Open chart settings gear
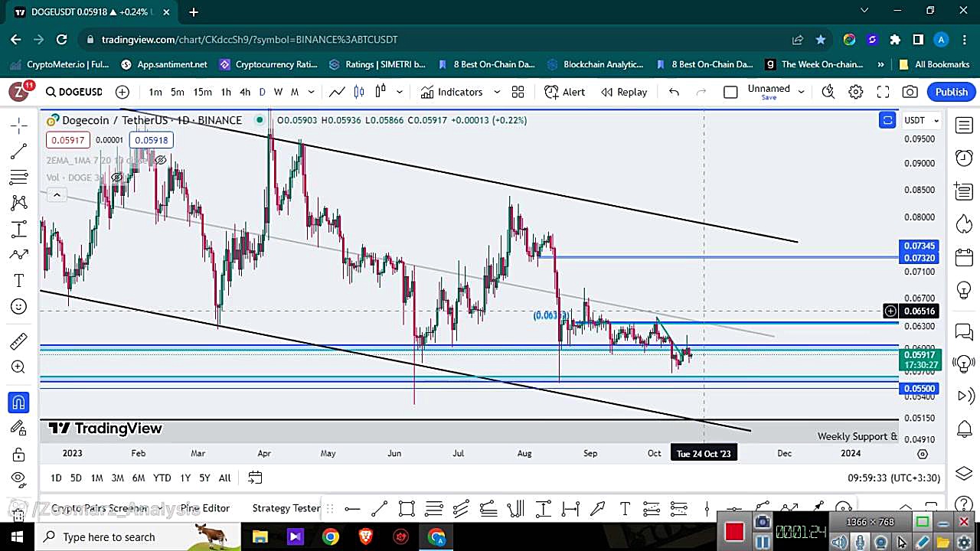The height and width of the screenshot is (551, 980). click(x=856, y=92)
